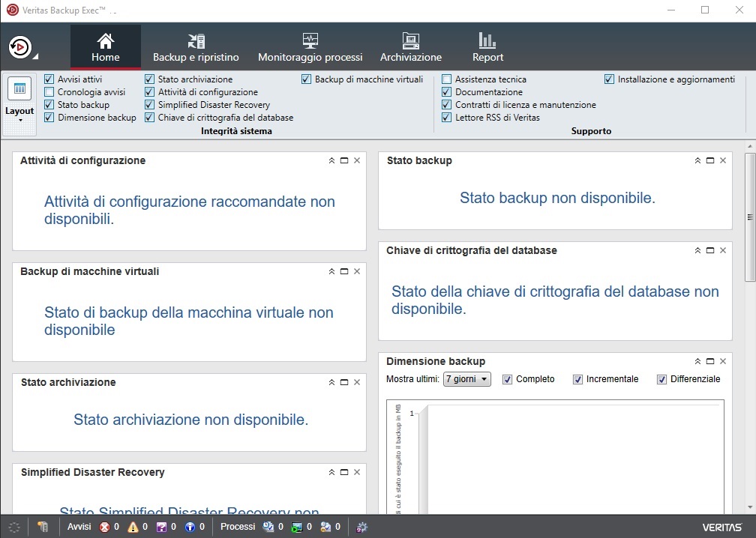Go to Monitoraggio processi tab

coord(310,46)
